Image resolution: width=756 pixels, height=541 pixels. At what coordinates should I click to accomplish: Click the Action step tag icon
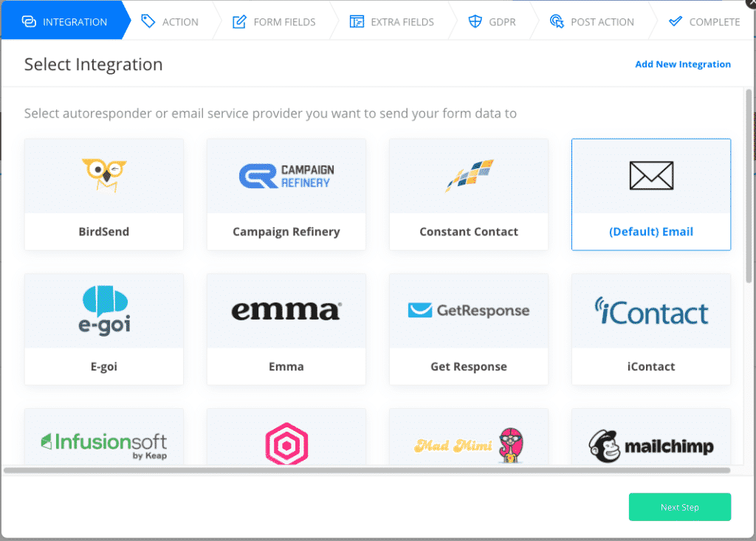tap(148, 21)
